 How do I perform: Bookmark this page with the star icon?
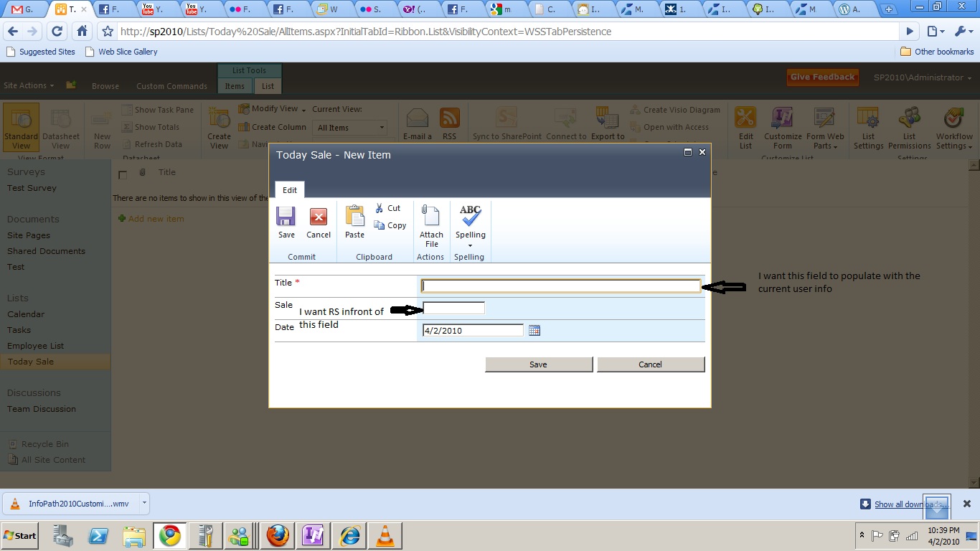click(x=108, y=32)
